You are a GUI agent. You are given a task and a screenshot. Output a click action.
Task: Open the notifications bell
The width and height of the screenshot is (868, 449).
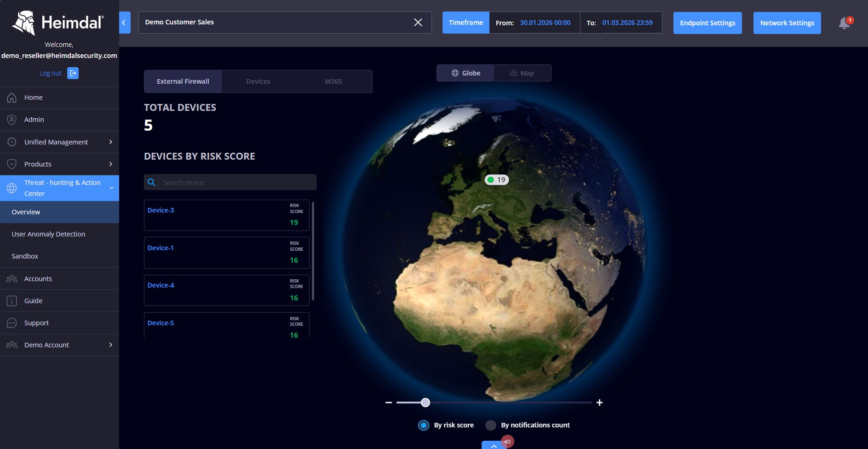point(845,23)
